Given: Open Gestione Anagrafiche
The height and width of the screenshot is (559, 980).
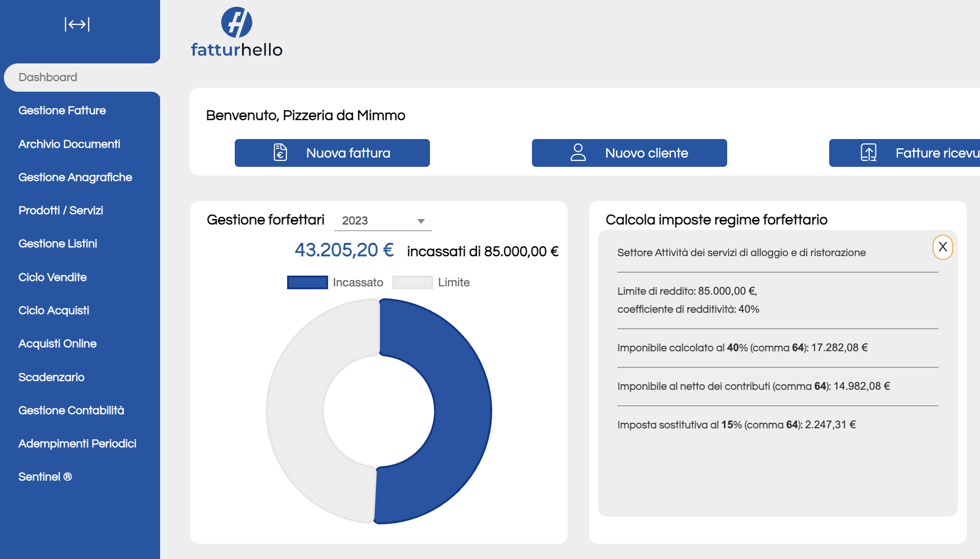Looking at the screenshot, I should [76, 177].
